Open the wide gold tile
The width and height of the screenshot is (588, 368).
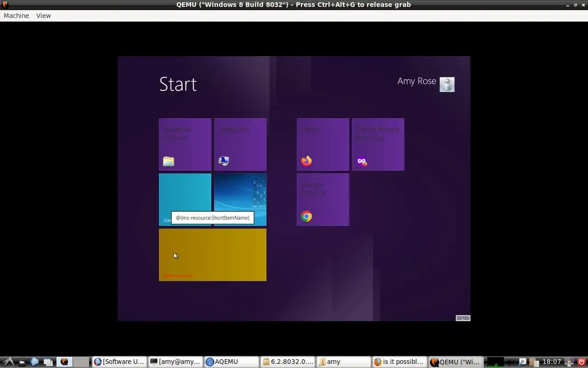click(213, 255)
